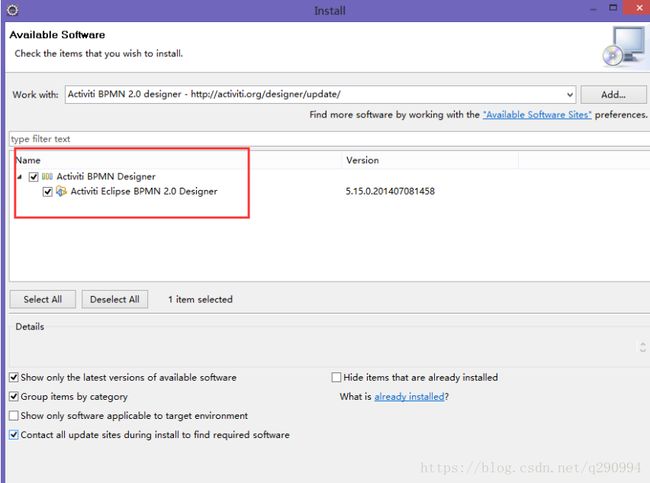Select the Activiti Eclipse BPMN 2.0 Designer row text
650x483 pixels.
(x=144, y=191)
